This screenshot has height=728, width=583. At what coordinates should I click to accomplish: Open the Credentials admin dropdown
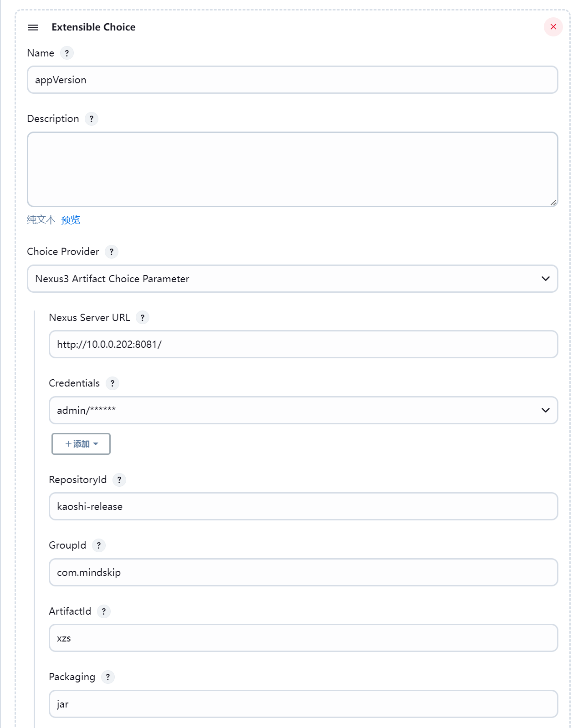click(x=303, y=410)
